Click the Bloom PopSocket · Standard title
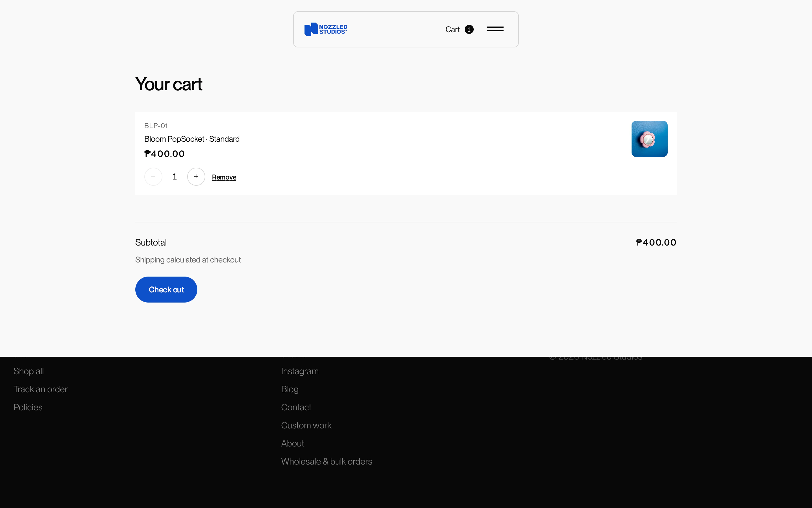The image size is (812, 508). pos(192,139)
